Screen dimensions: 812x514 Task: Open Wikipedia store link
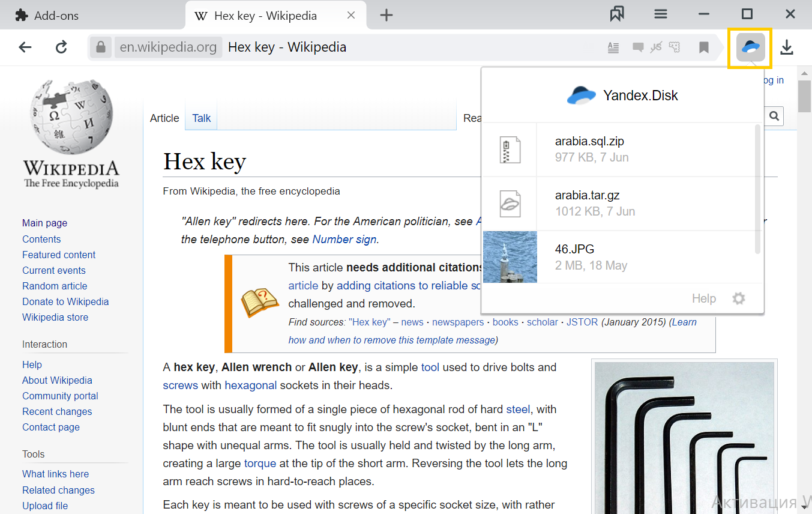(x=55, y=317)
